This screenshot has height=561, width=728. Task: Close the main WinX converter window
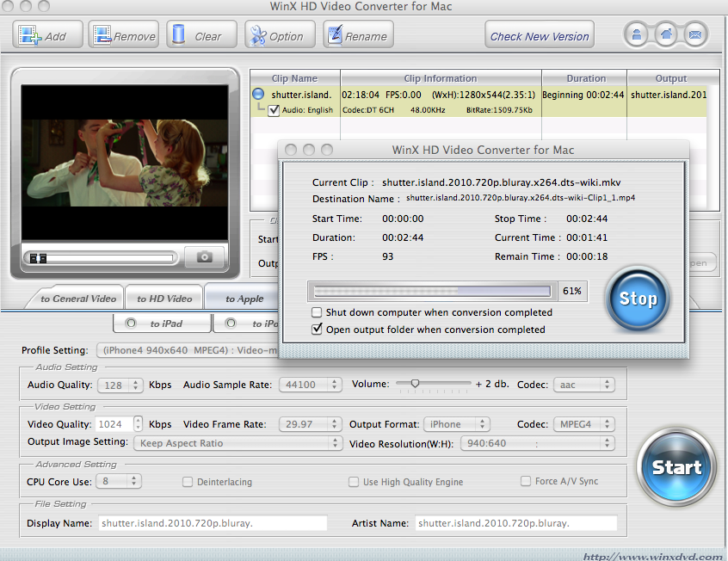[x=8, y=5]
